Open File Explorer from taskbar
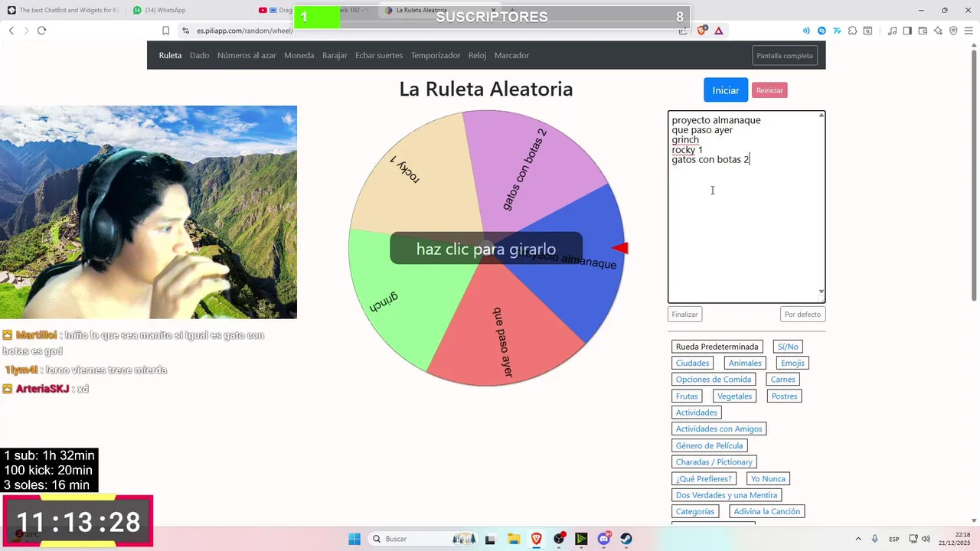980x551 pixels. (x=513, y=539)
